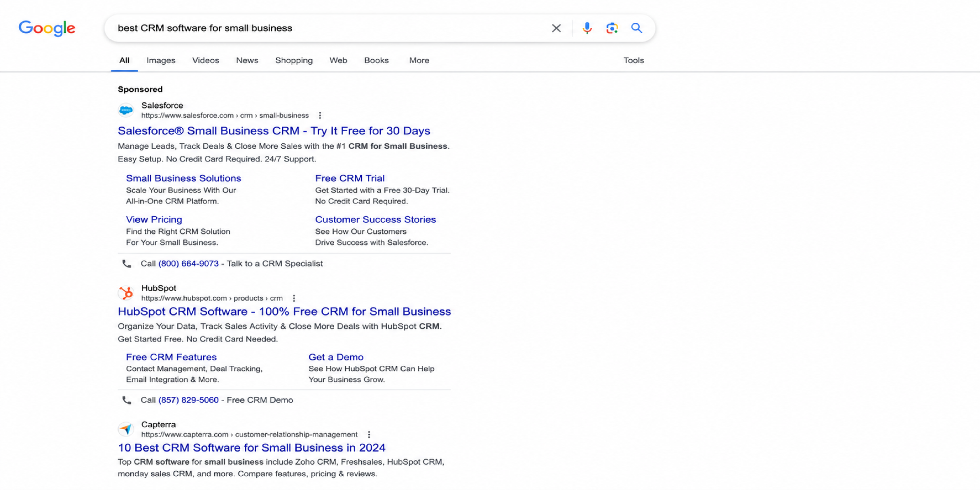This screenshot has width=980, height=490.
Task: Click the Capterra arrow favicon
Action: click(125, 429)
